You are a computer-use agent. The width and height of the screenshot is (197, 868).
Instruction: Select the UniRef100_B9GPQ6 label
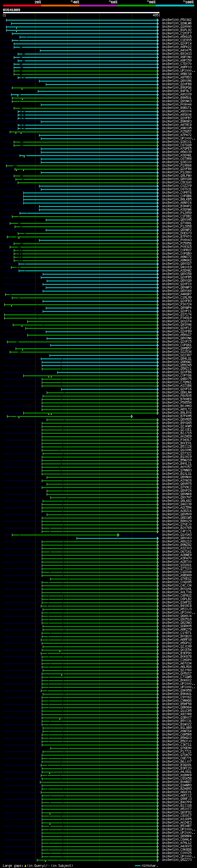click(177, 88)
